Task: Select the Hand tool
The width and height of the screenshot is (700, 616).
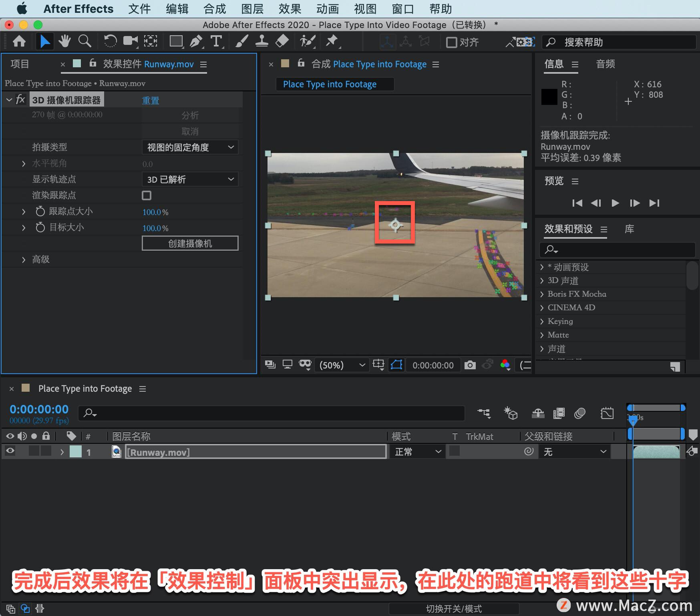Action: click(64, 41)
